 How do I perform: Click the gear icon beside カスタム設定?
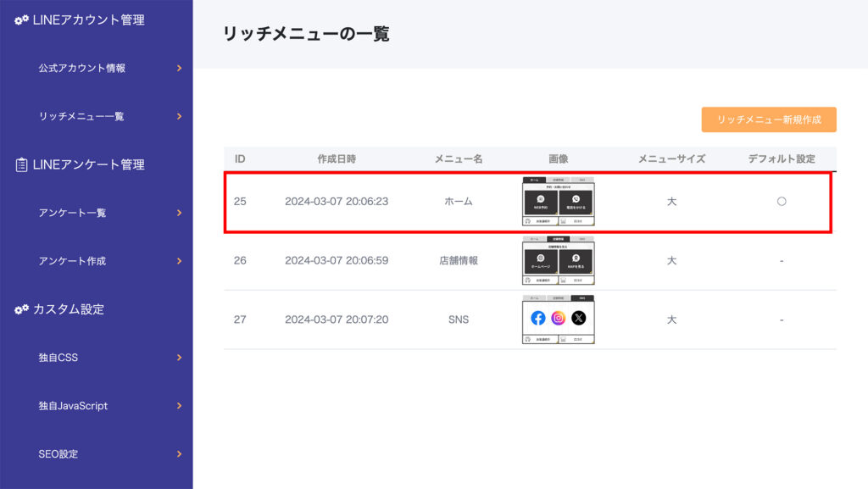pos(22,309)
